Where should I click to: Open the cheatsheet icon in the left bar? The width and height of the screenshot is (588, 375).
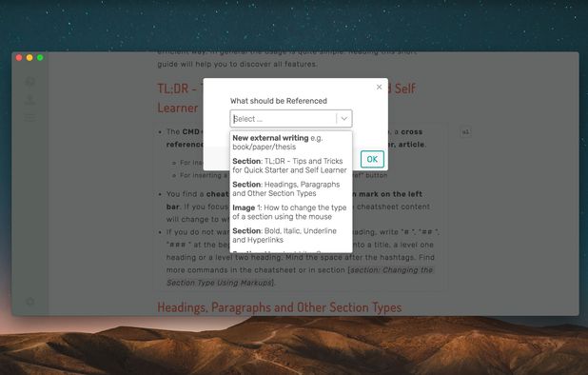click(30, 81)
